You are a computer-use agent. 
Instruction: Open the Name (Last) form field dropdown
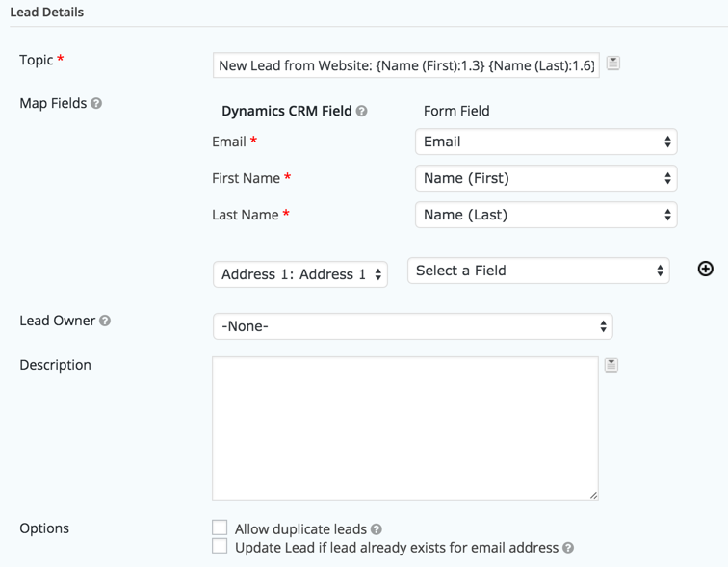pos(545,215)
